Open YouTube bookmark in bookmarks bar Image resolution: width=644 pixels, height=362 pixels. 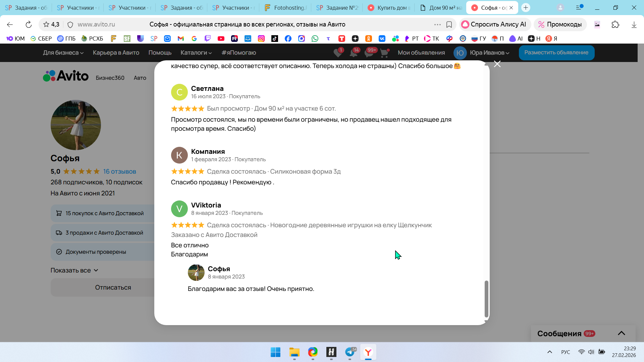221,39
